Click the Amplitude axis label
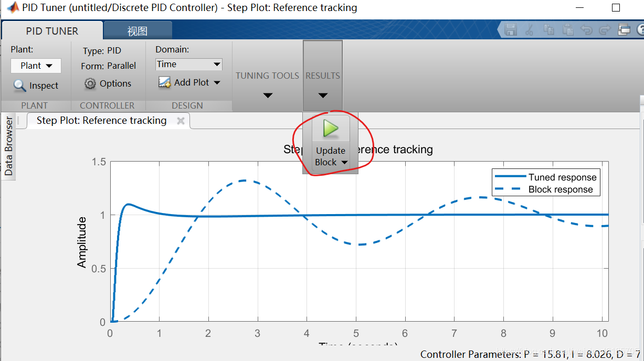 [x=82, y=243]
